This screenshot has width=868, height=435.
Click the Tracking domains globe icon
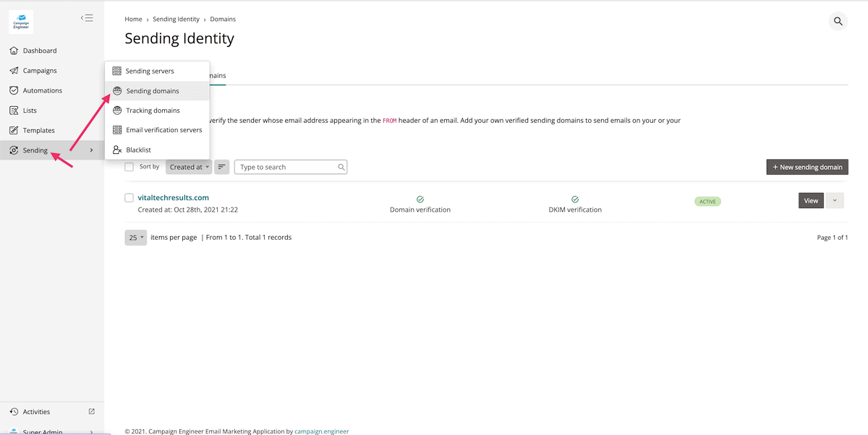click(x=117, y=111)
